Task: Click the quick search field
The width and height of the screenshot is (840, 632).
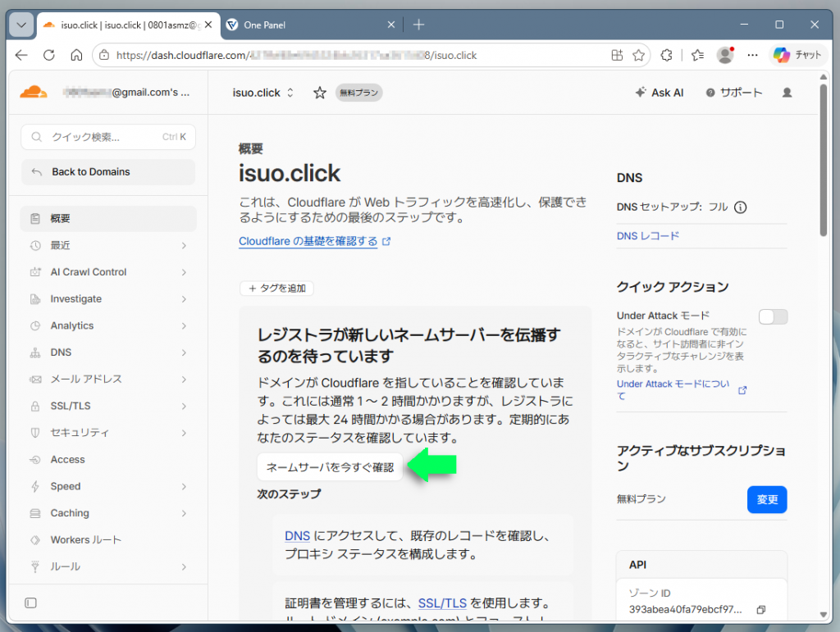Action: 108,137
